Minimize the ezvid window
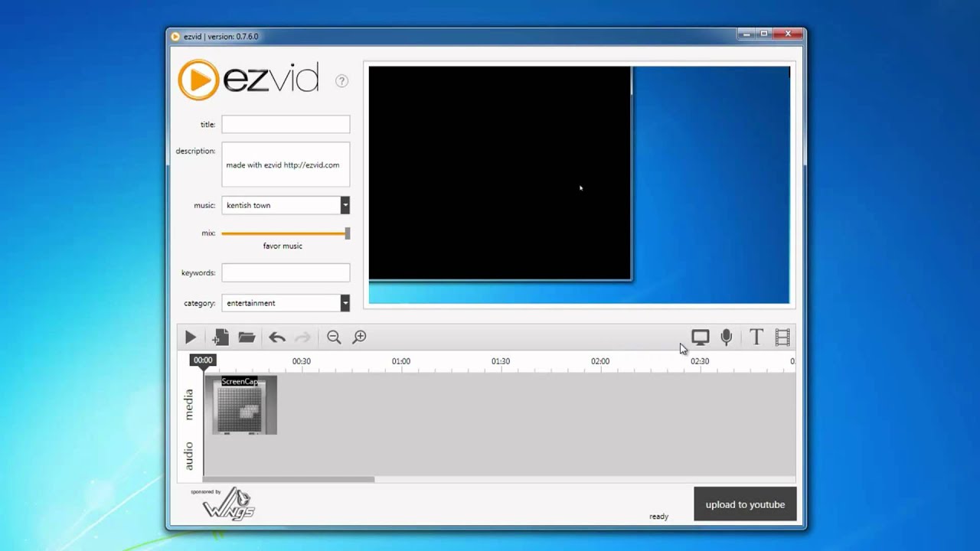This screenshot has width=980, height=551. 748,34
